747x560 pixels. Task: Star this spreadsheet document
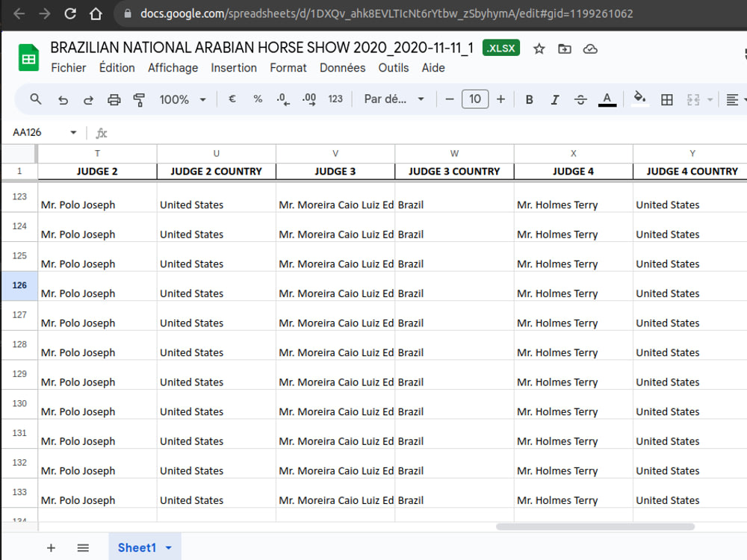[539, 49]
